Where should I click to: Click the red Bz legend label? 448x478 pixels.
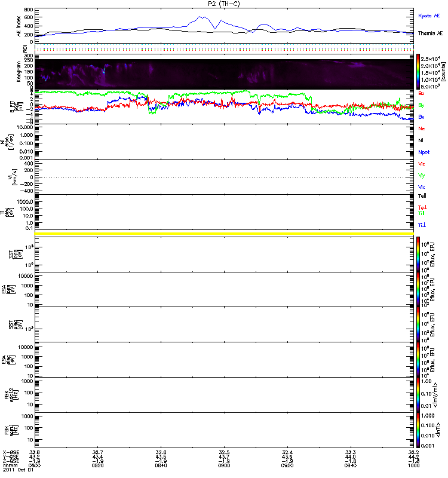tap(422, 94)
